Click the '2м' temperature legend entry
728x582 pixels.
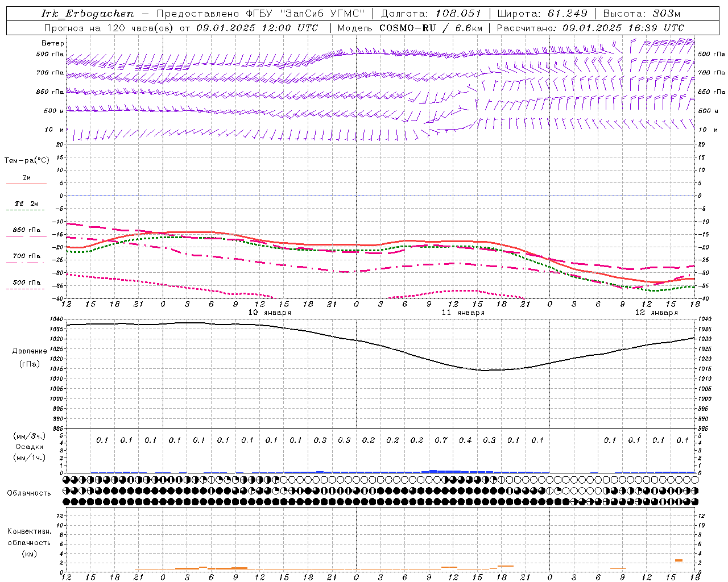click(27, 177)
